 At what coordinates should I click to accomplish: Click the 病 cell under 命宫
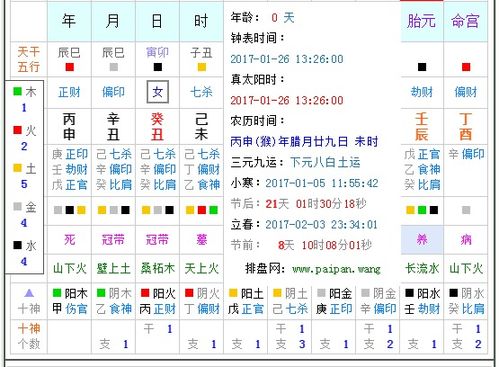pyautogui.click(x=466, y=239)
